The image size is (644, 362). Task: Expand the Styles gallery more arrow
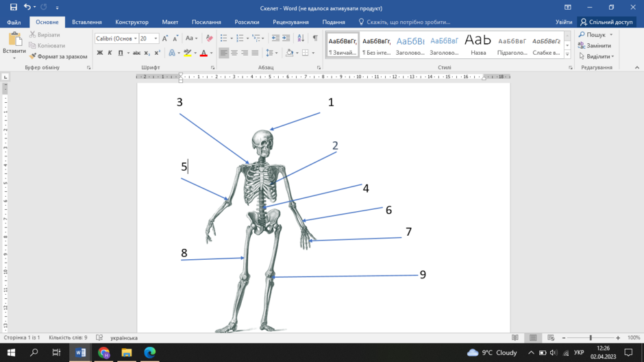click(567, 54)
